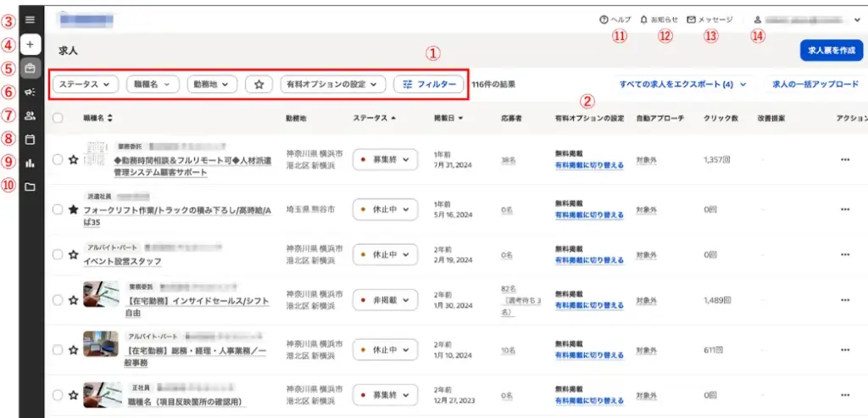Open the folder icon in the sidebar
The width and height of the screenshot is (868, 418).
pyautogui.click(x=31, y=187)
